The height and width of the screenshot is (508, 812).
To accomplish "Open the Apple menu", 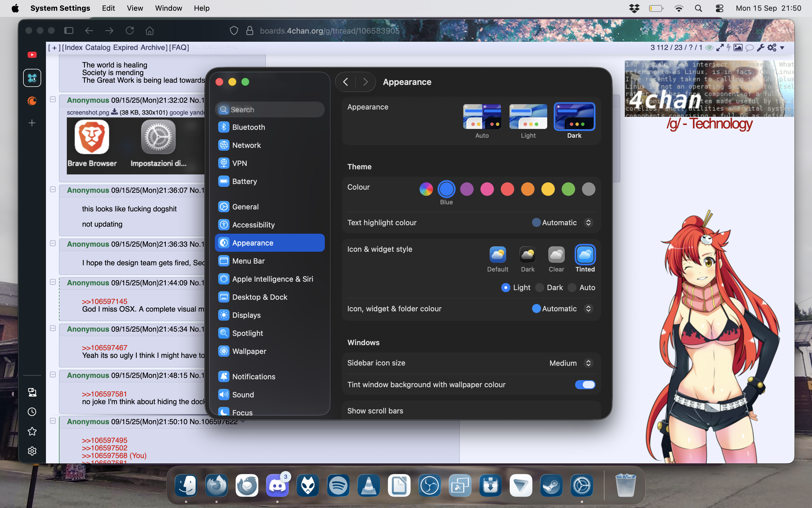I will click(15, 8).
